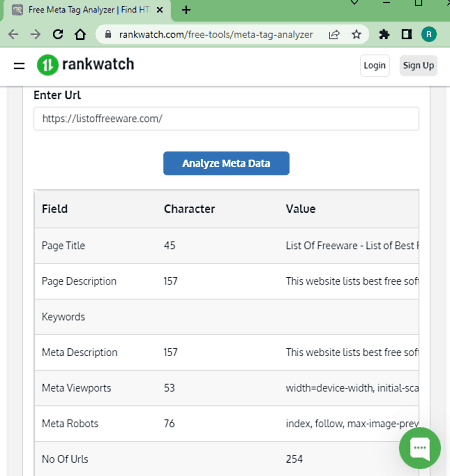This screenshot has height=476, width=450.
Task: Focus the Enter Url input field
Action: (226, 119)
